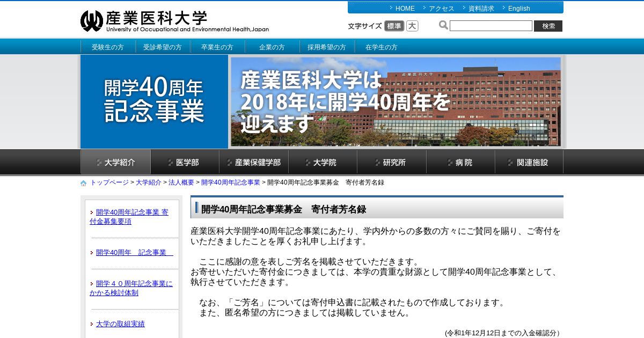644x338 pixels.
Task: Select 病院 in main navigation
Action: 460,162
